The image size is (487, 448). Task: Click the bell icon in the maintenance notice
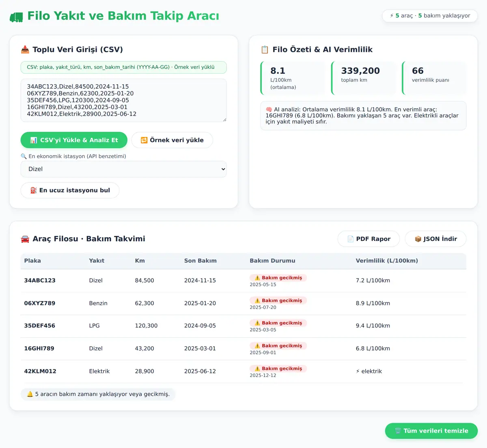30,394
